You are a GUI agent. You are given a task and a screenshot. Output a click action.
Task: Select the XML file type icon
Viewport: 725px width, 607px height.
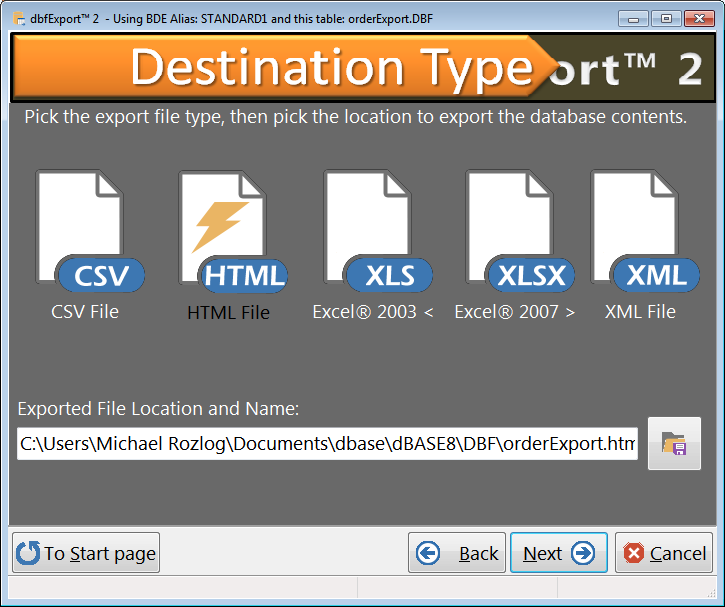point(645,231)
